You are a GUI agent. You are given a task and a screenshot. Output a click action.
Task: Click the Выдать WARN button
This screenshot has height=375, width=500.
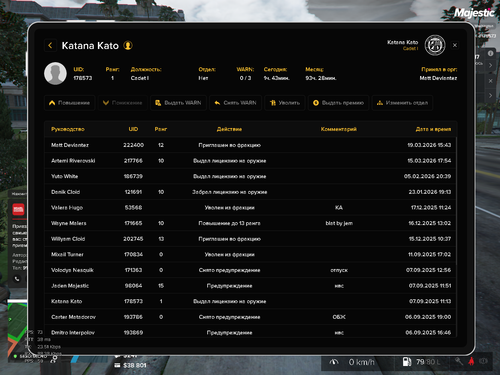pos(178,103)
